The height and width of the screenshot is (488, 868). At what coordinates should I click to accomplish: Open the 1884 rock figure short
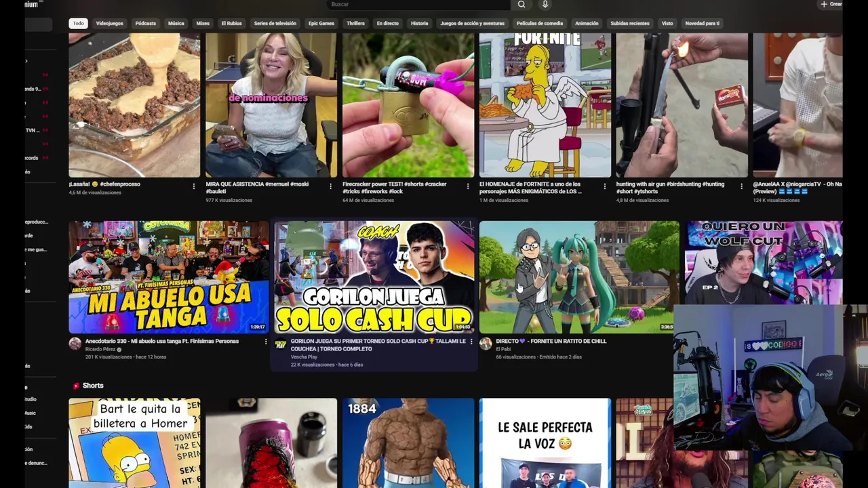pyautogui.click(x=408, y=443)
